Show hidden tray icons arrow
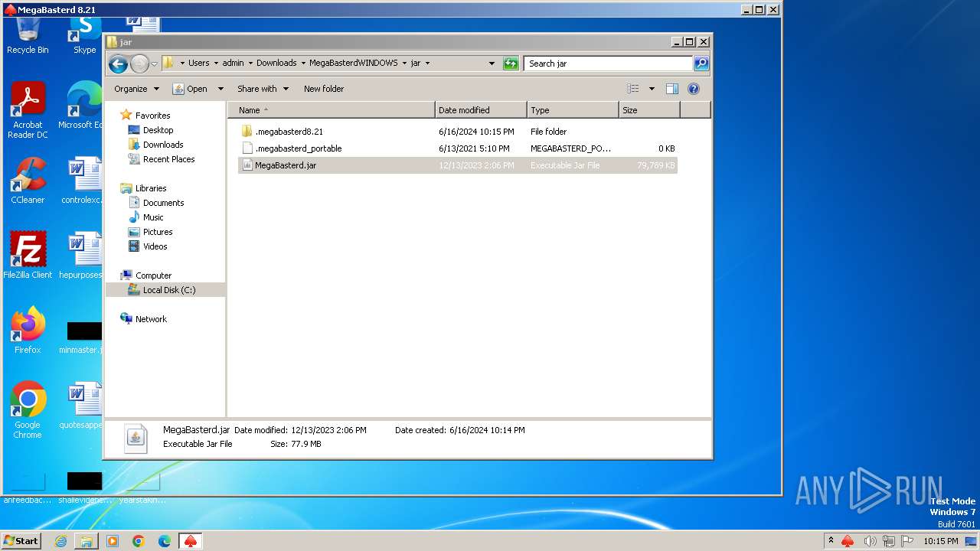This screenshot has height=551, width=980. 831,540
